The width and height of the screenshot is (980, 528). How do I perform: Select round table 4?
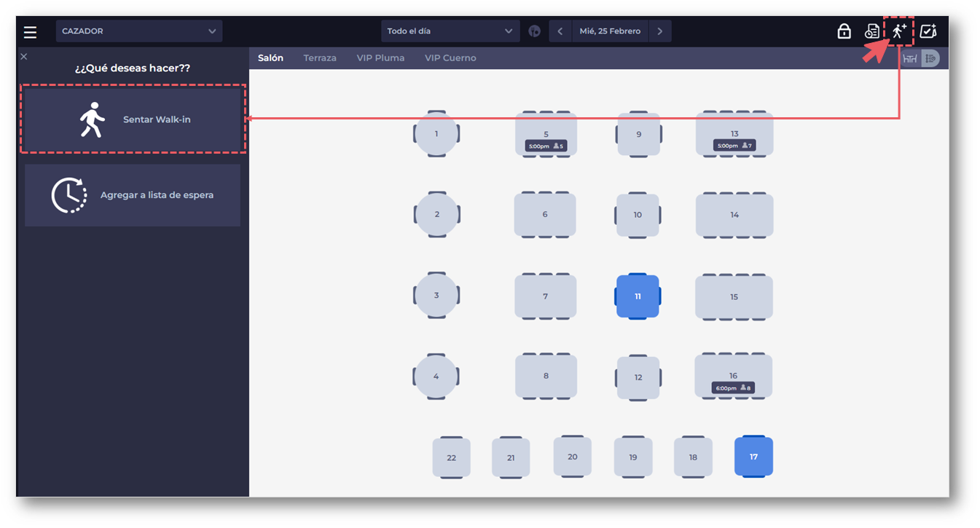(436, 377)
